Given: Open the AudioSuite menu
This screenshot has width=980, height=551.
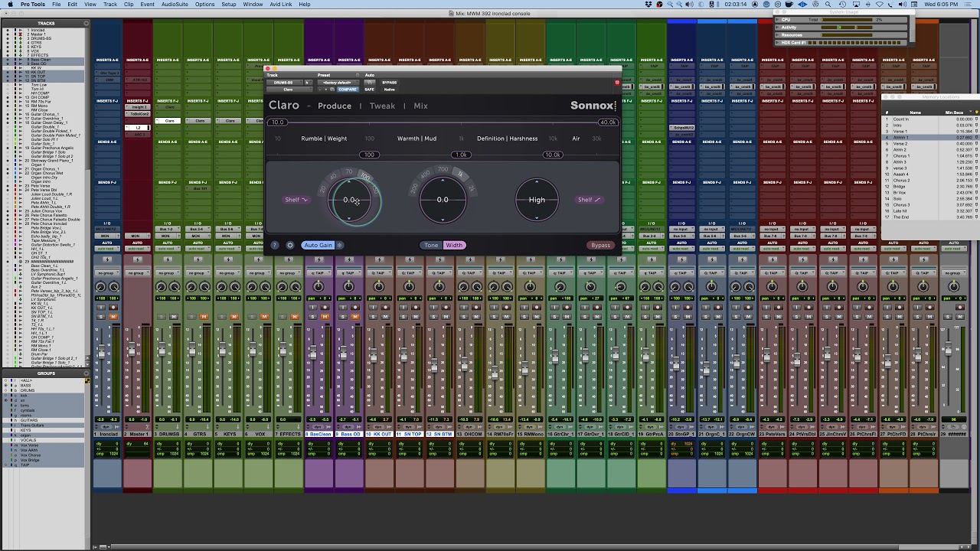Looking at the screenshot, I should [175, 5].
